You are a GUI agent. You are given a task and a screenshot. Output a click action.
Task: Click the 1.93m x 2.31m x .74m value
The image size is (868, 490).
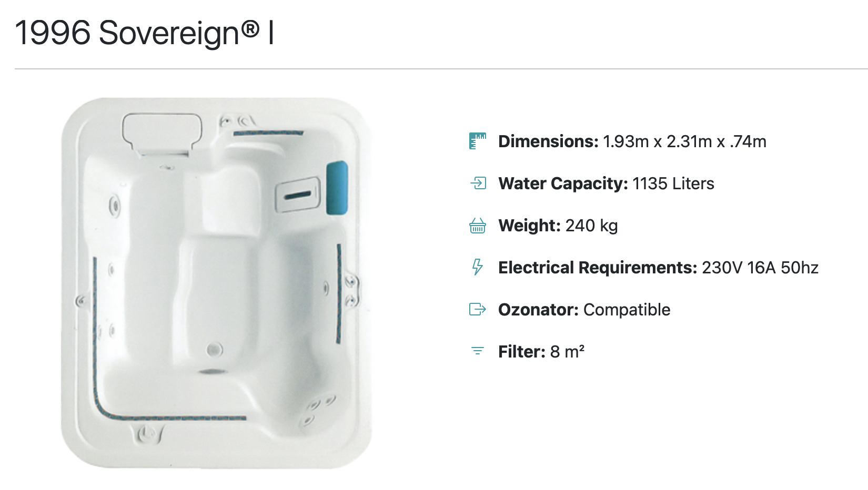pos(684,141)
